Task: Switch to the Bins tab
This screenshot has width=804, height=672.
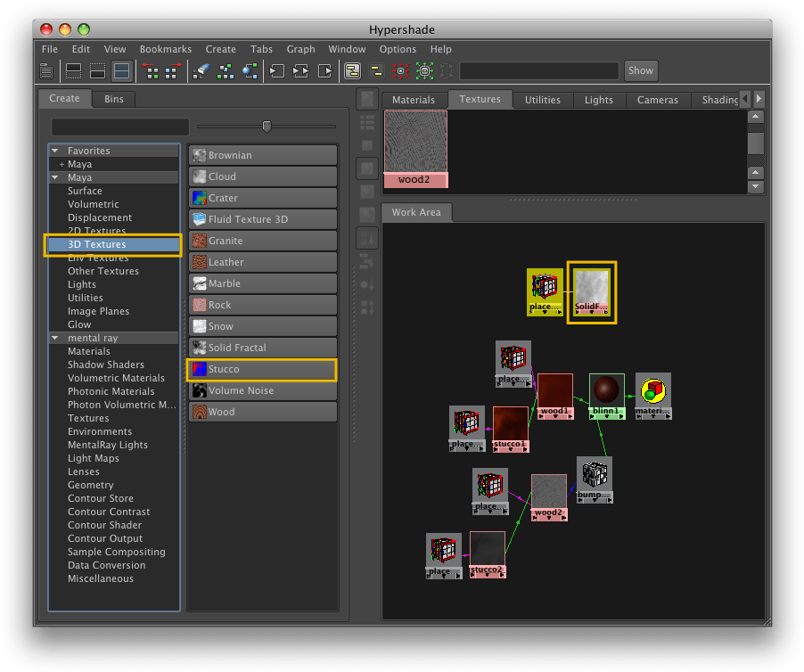Action: (x=114, y=99)
